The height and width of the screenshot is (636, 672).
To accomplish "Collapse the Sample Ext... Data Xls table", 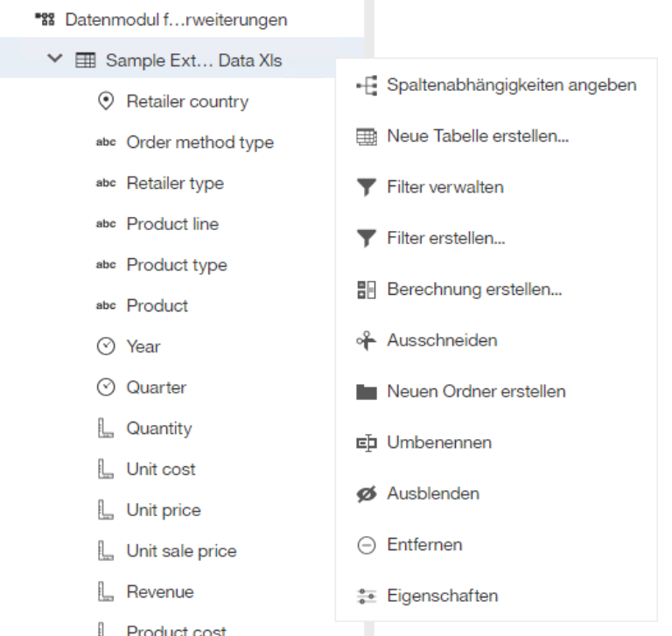I will click(x=55, y=58).
